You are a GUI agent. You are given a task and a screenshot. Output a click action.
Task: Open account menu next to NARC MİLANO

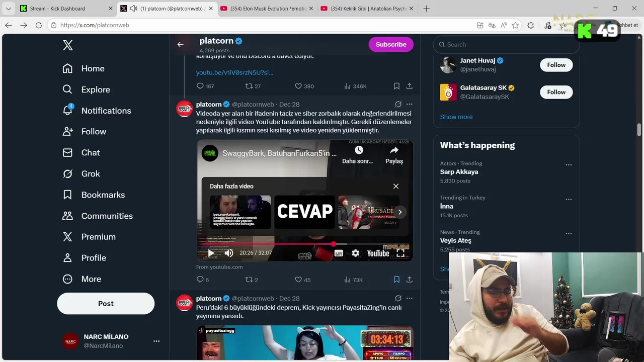pos(156,341)
